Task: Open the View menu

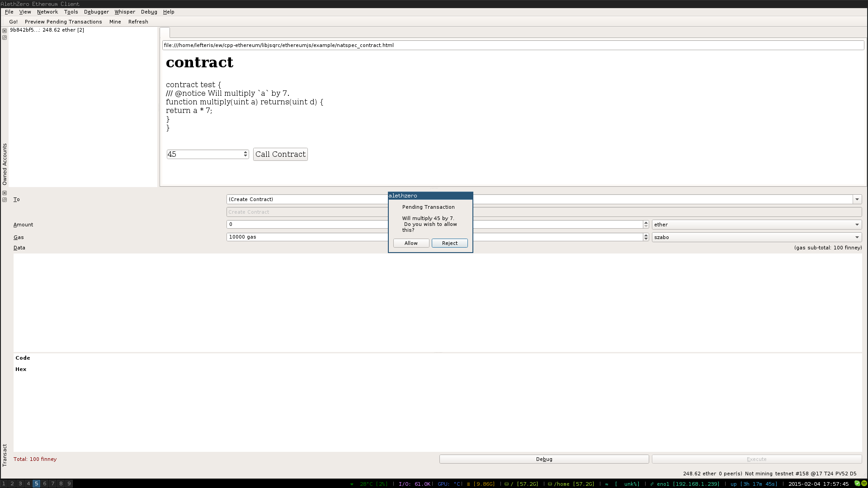Action: (25, 12)
